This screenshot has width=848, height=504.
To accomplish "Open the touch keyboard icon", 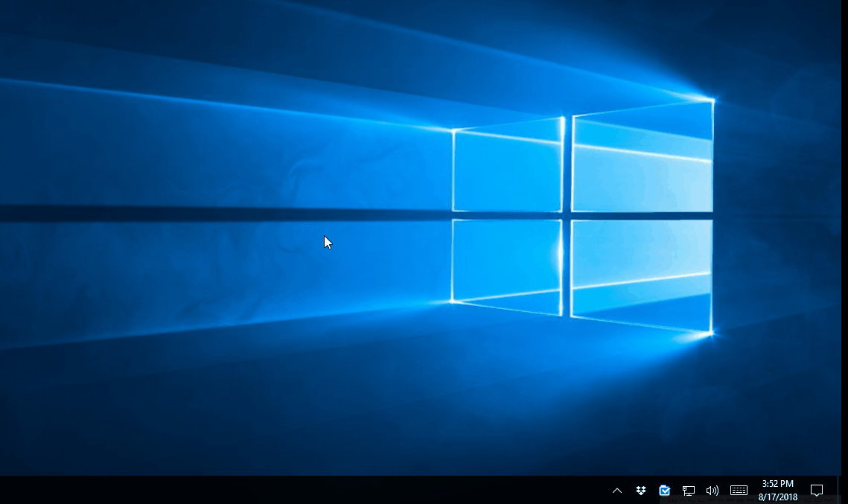I will pyautogui.click(x=739, y=491).
